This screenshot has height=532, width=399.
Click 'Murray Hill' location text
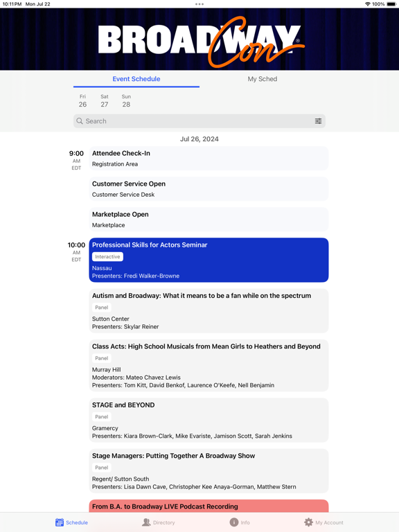click(x=107, y=370)
